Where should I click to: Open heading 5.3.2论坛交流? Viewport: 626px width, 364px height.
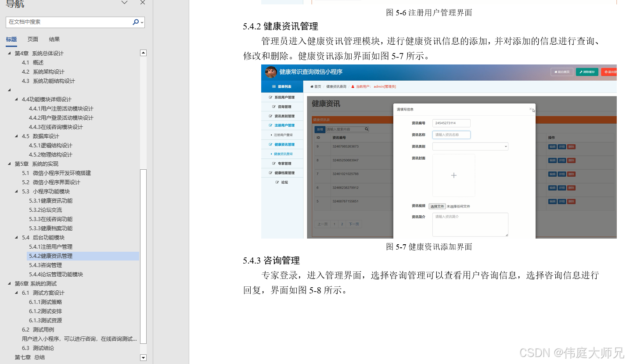tap(45, 210)
